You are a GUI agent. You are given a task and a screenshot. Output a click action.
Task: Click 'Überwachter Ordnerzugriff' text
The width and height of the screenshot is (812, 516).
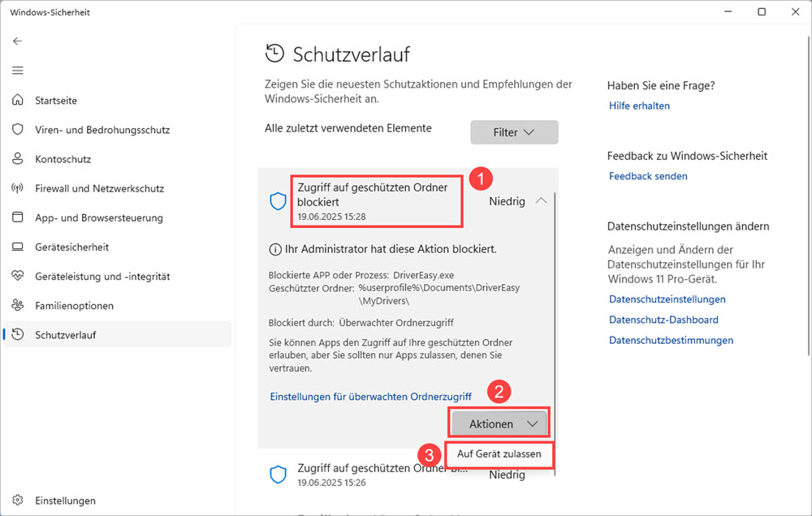(396, 323)
